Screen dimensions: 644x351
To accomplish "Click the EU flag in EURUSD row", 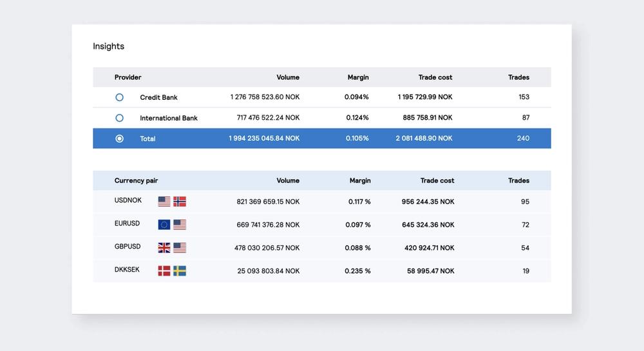I will 164,225.
